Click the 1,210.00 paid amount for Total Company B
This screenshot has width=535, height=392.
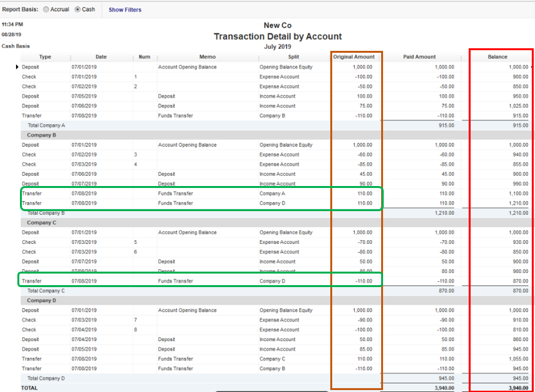tap(444, 213)
